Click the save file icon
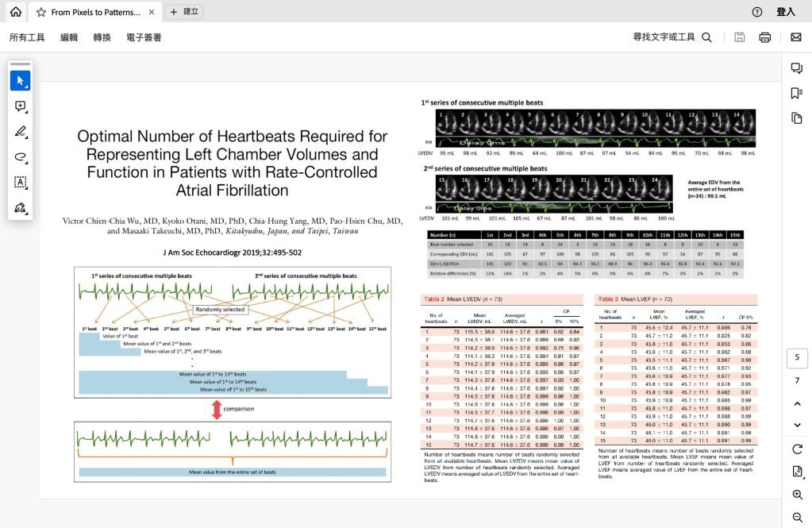The image size is (812, 528). point(740,37)
